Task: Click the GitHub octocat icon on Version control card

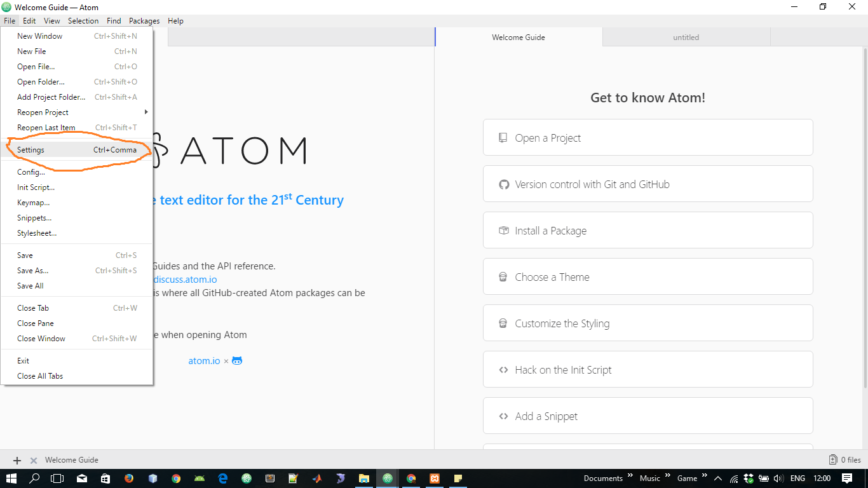Action: (503, 184)
